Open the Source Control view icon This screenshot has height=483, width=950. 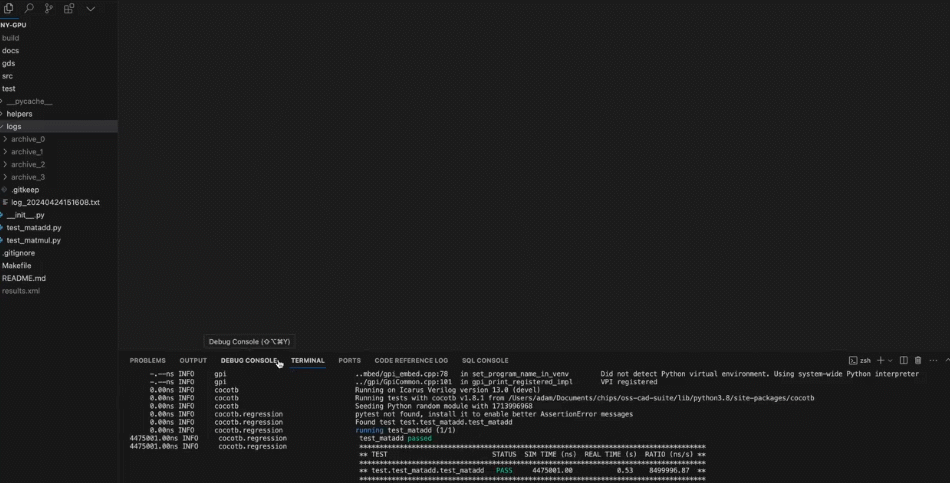tap(49, 8)
